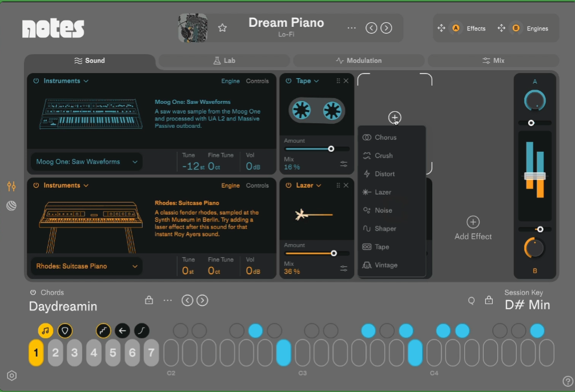Adjust the Tape Amount slider handle
575x392 pixels.
[331, 148]
